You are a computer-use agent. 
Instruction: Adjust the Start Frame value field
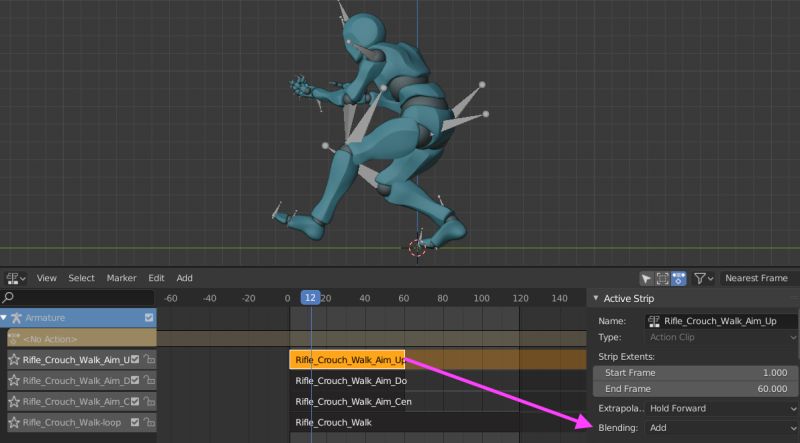pyautogui.click(x=695, y=373)
